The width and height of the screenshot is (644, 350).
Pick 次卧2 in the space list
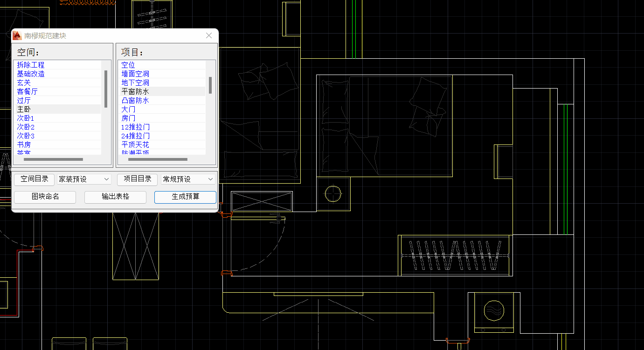(x=26, y=127)
